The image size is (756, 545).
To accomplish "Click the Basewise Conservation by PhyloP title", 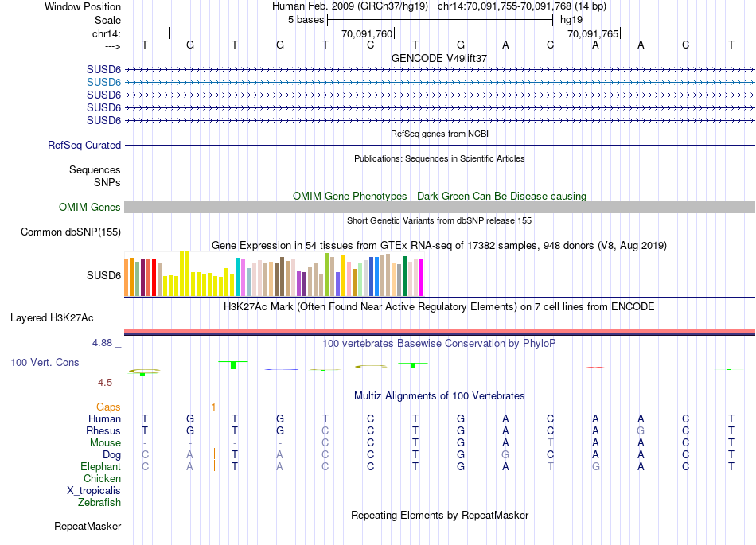I will click(x=438, y=344).
